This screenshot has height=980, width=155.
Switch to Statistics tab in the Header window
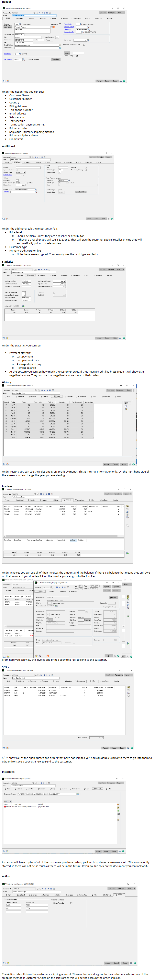coord(31,18)
